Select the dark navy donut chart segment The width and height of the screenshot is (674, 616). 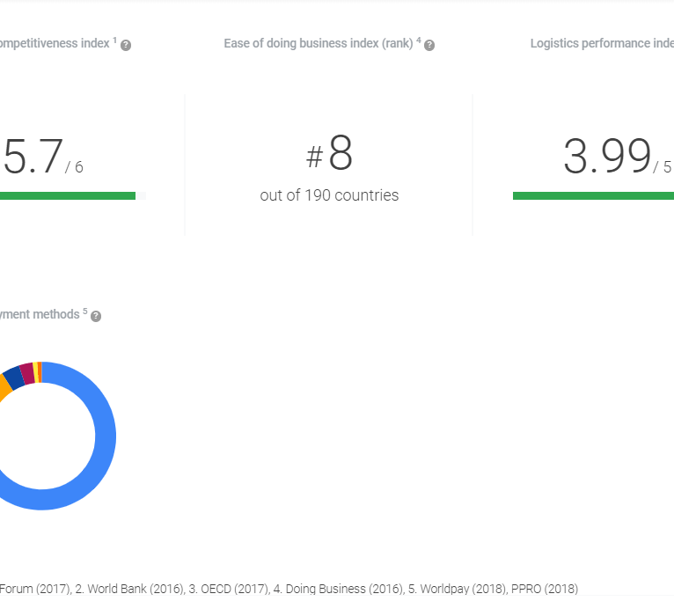coord(14,378)
